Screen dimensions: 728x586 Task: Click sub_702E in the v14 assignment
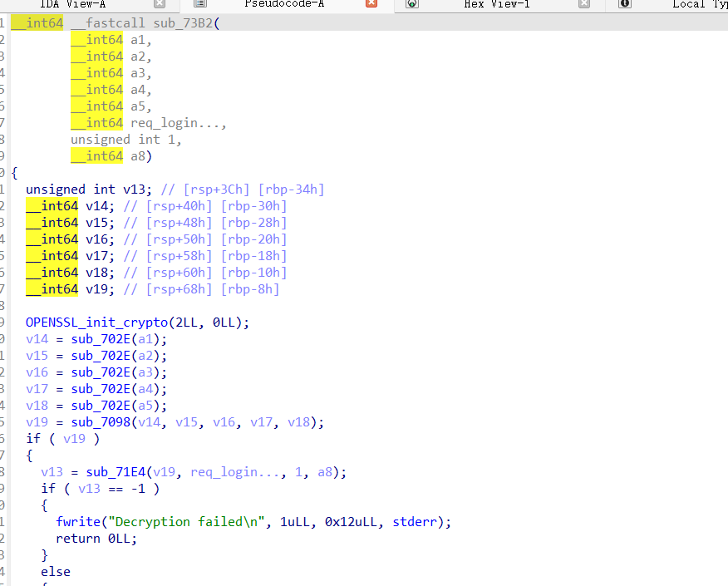pyautogui.click(x=101, y=339)
